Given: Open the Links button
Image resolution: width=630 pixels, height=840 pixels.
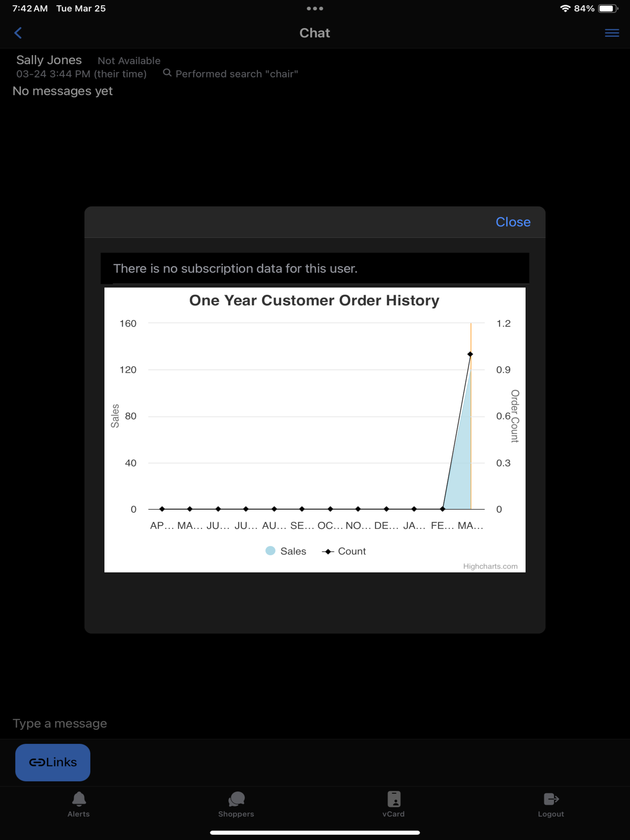Looking at the screenshot, I should (x=53, y=762).
